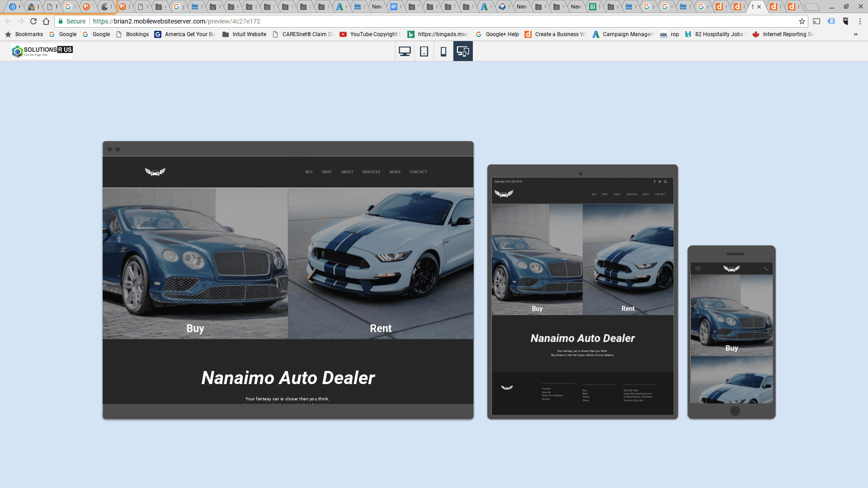Go to the browser home page
This screenshot has width=868, height=488.
(46, 21)
